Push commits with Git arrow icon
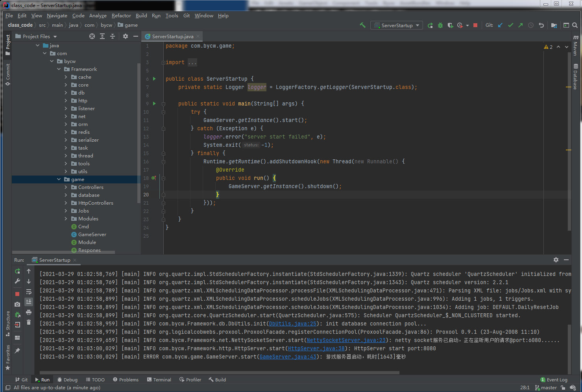The width and height of the screenshot is (582, 392). coord(521,25)
